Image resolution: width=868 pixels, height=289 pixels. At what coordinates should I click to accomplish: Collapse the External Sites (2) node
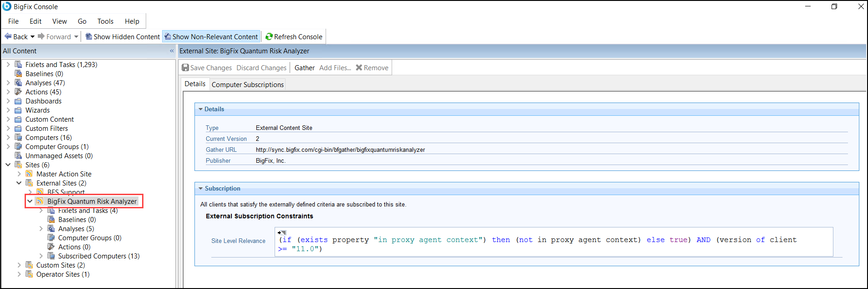(x=19, y=183)
